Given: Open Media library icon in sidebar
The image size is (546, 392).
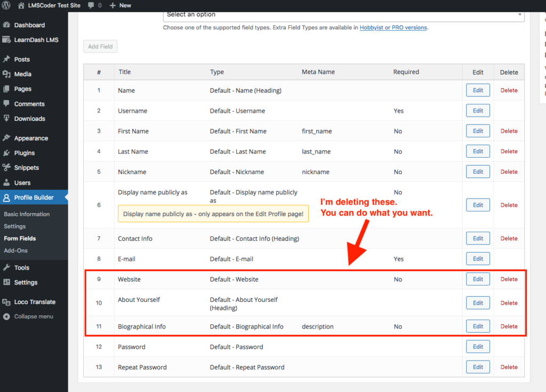Looking at the screenshot, I should (6, 74).
